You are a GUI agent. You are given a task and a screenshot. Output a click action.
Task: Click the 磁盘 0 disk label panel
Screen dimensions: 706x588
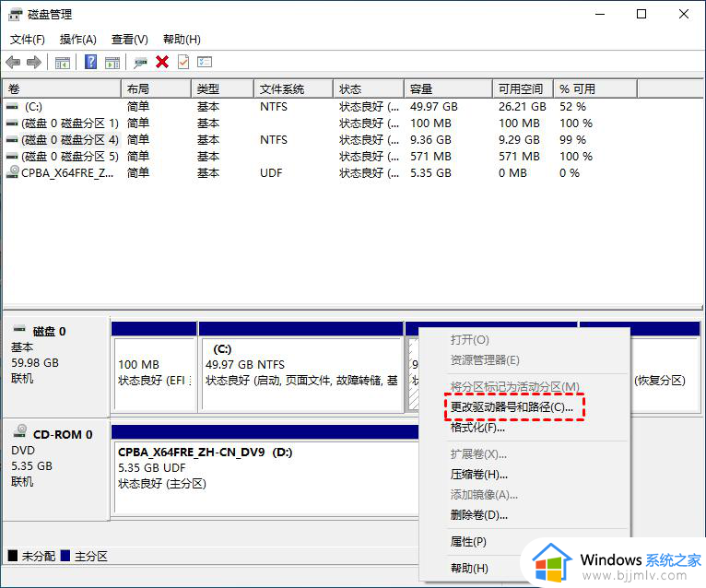pyautogui.click(x=56, y=367)
